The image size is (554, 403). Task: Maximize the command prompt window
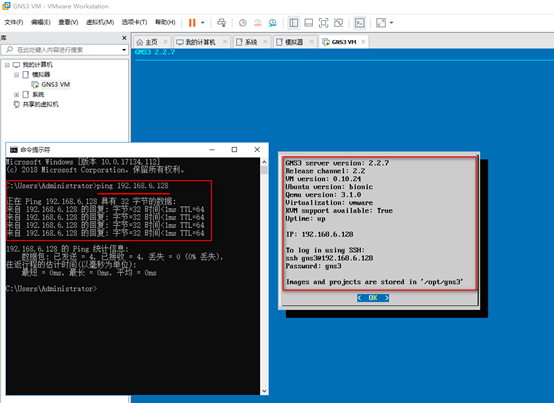pyautogui.click(x=234, y=150)
